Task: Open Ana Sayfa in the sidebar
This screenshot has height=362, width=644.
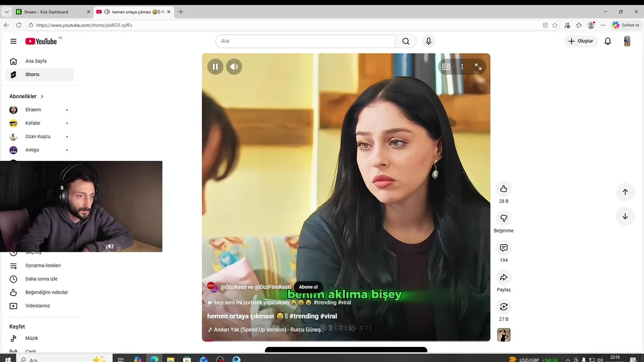Action: click(x=39, y=61)
